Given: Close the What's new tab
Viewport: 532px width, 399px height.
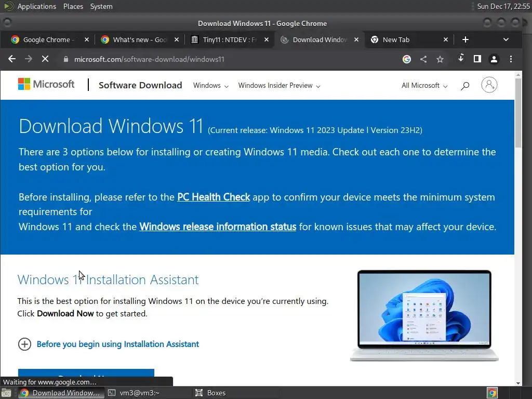Looking at the screenshot, I should coord(177,39).
